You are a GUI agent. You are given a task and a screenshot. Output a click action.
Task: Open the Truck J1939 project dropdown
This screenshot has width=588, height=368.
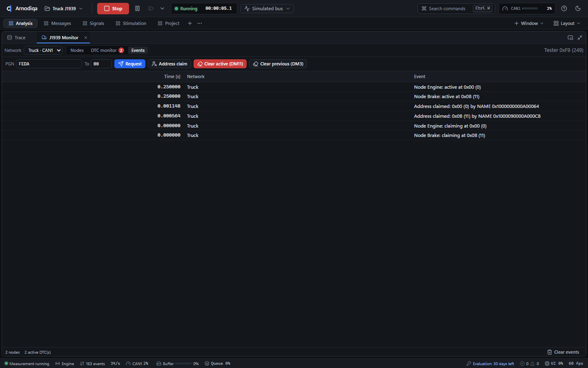64,9
